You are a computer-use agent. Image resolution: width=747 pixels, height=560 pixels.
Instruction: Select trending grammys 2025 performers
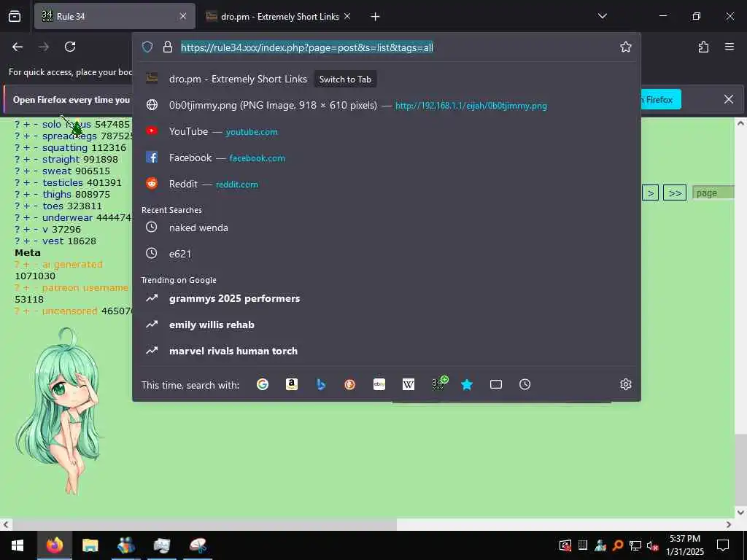click(x=387, y=298)
